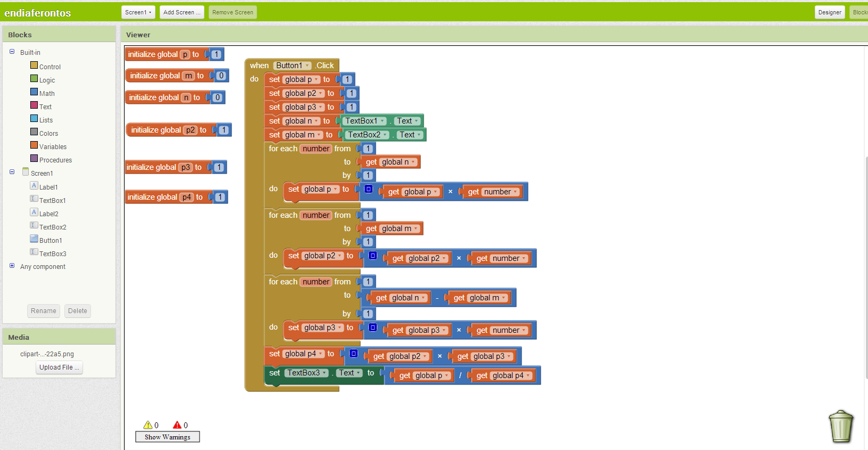Viewport: 868px width, 450px height.
Task: Open the Procedures blocks category
Action: click(x=55, y=160)
